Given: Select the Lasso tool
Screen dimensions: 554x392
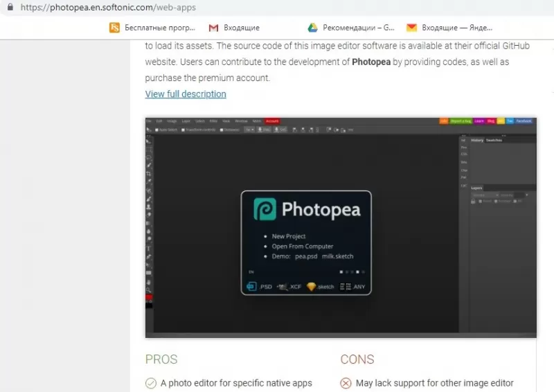Looking at the screenshot, I should coord(149,158).
